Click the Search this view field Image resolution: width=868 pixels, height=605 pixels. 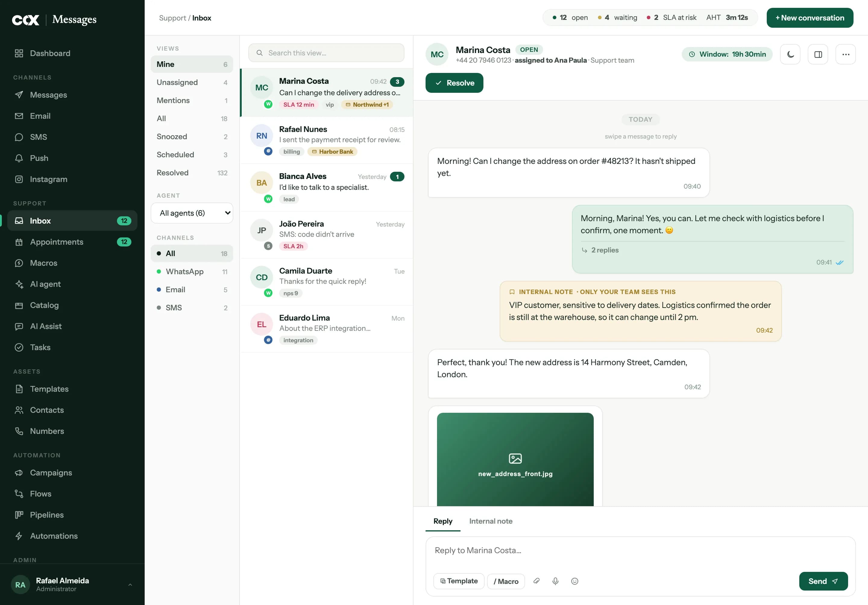[326, 53]
